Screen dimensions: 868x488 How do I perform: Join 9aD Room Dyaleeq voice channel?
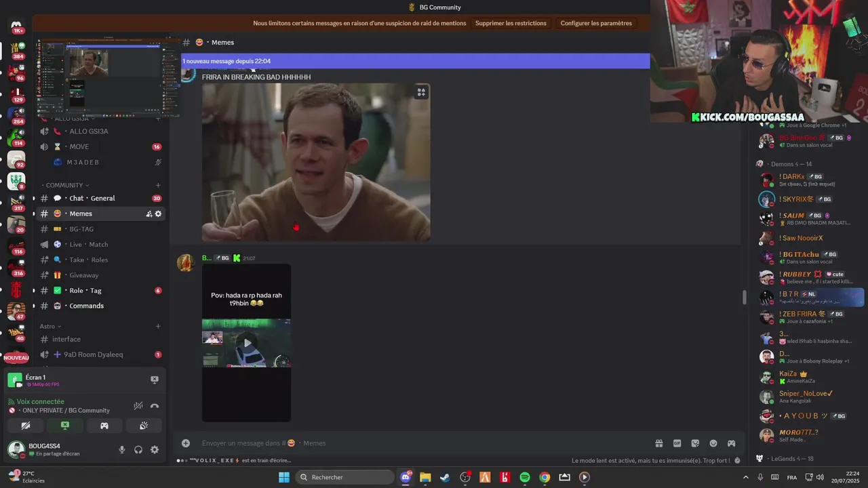(100, 354)
